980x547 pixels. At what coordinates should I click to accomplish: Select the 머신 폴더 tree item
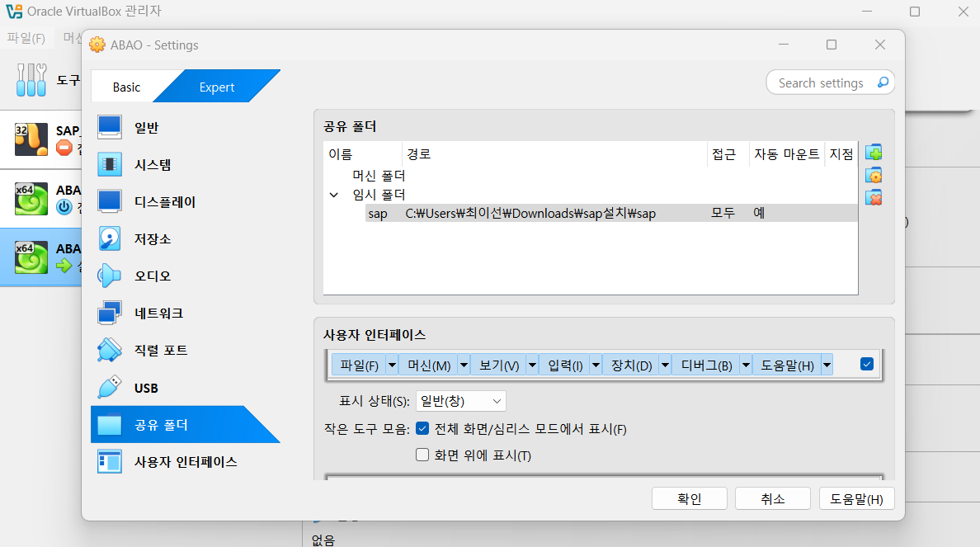coord(379,176)
